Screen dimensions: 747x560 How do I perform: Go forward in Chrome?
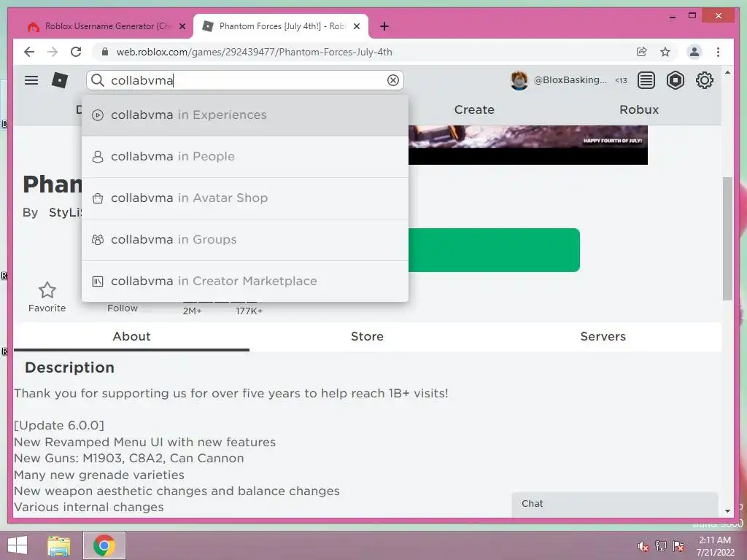(53, 52)
